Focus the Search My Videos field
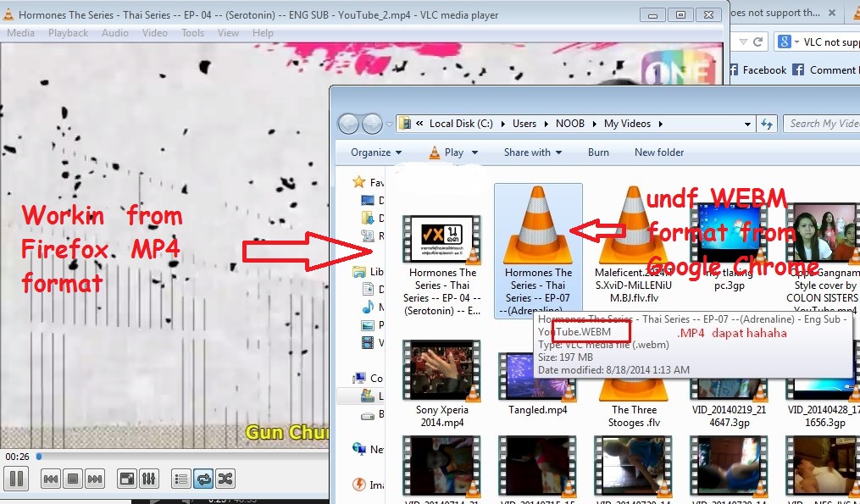 822,124
